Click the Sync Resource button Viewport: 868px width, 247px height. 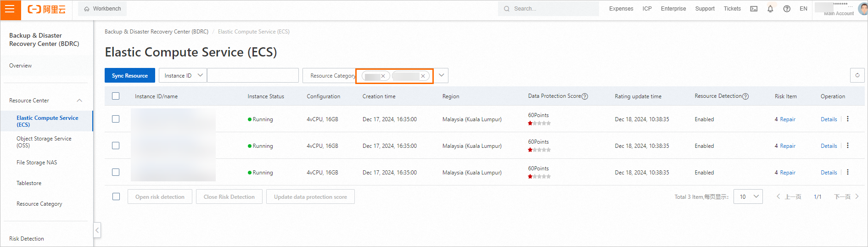coord(130,76)
